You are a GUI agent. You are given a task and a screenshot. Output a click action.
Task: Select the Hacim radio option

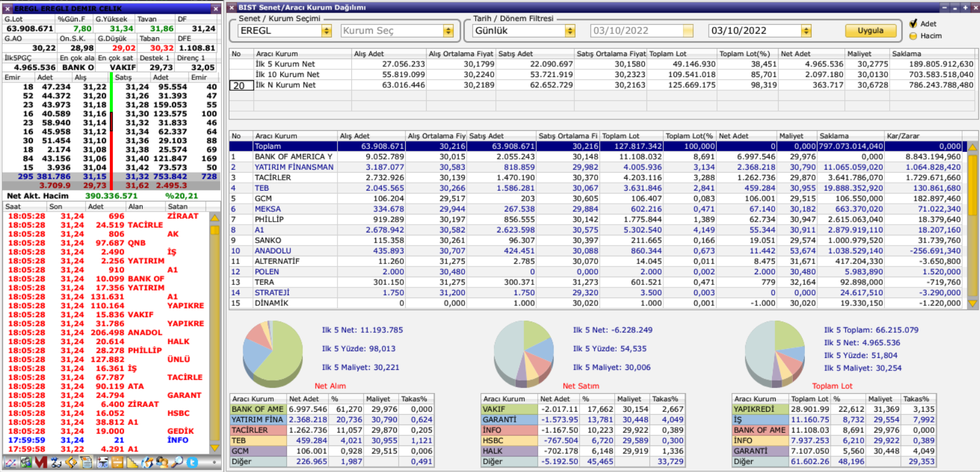[913, 36]
